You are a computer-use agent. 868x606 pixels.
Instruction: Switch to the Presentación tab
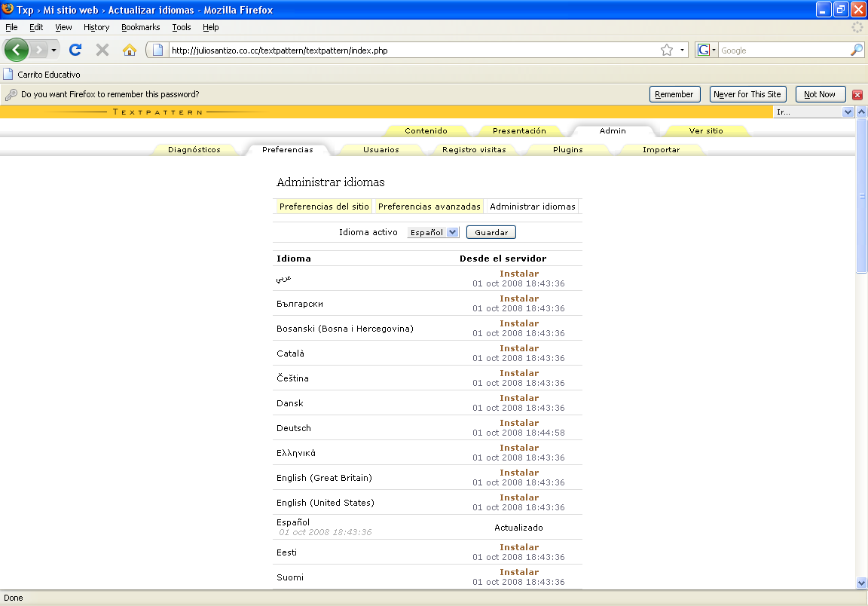(x=519, y=130)
